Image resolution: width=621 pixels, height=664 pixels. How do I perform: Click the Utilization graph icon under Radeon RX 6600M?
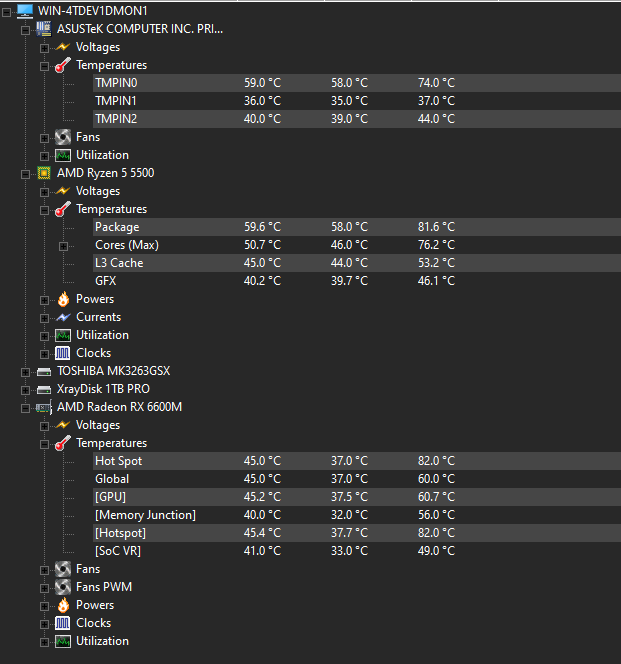63,642
